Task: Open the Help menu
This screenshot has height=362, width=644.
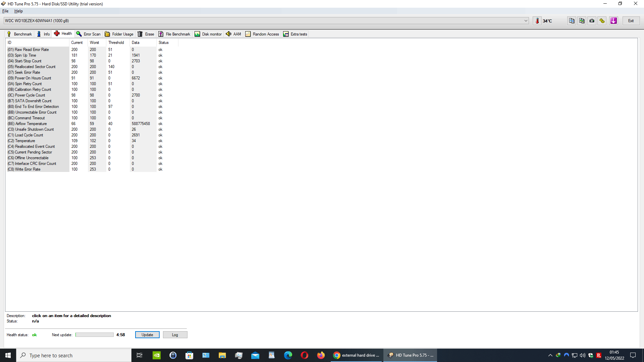Action: pos(18,11)
